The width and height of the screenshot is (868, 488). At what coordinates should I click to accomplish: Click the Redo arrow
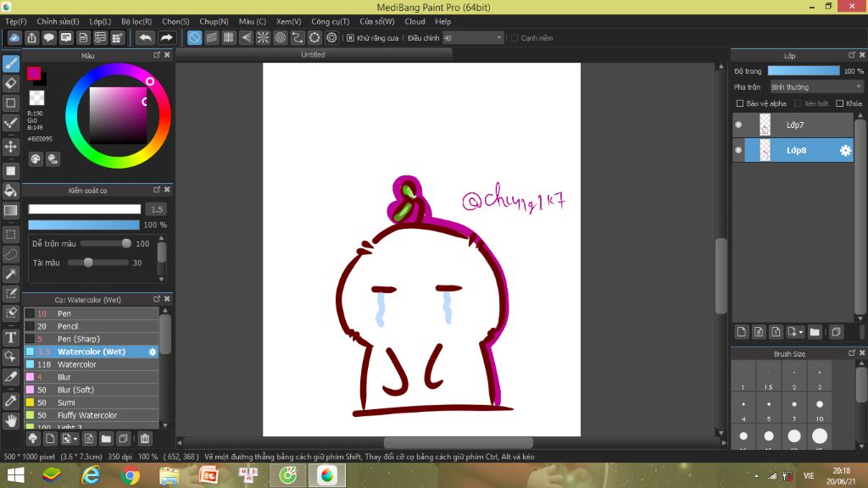[166, 37]
